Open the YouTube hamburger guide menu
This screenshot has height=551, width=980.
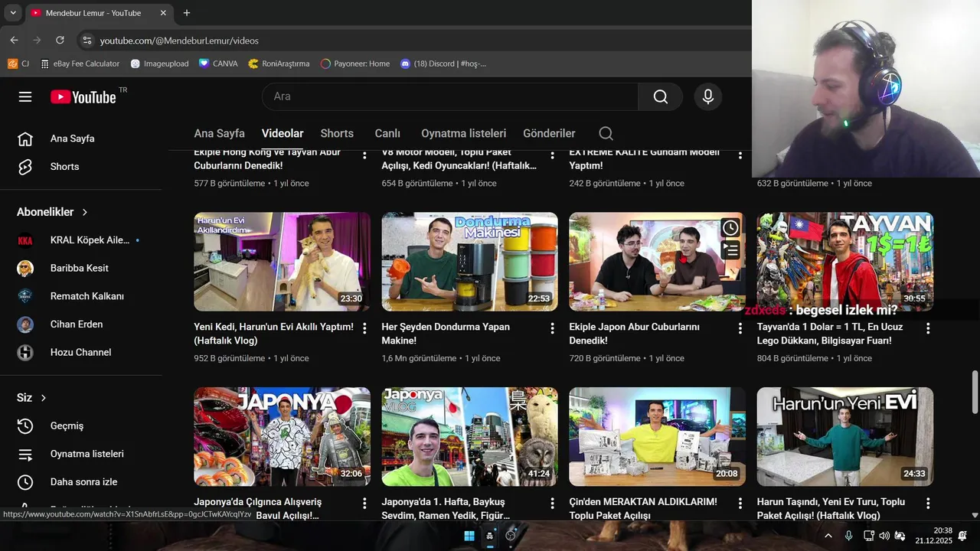point(25,96)
